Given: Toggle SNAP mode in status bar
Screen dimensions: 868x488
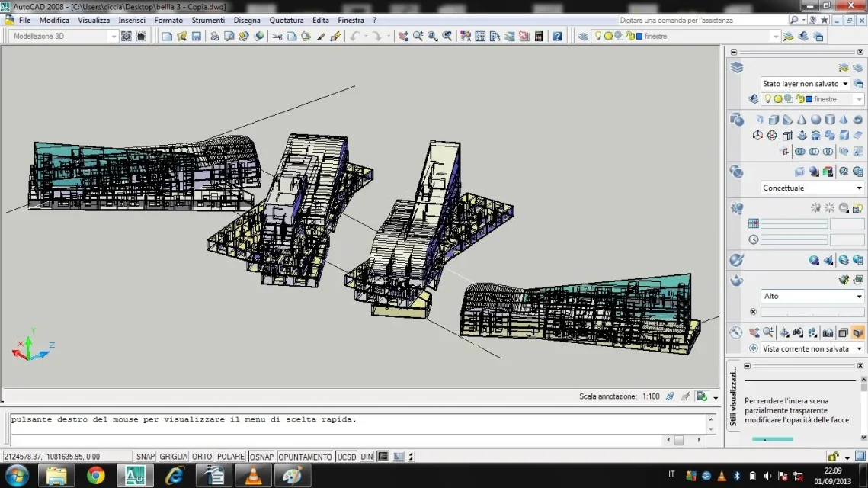Looking at the screenshot, I should [x=145, y=457].
